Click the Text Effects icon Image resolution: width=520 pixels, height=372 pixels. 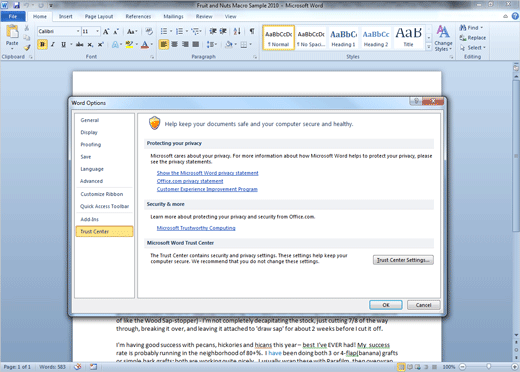point(115,44)
